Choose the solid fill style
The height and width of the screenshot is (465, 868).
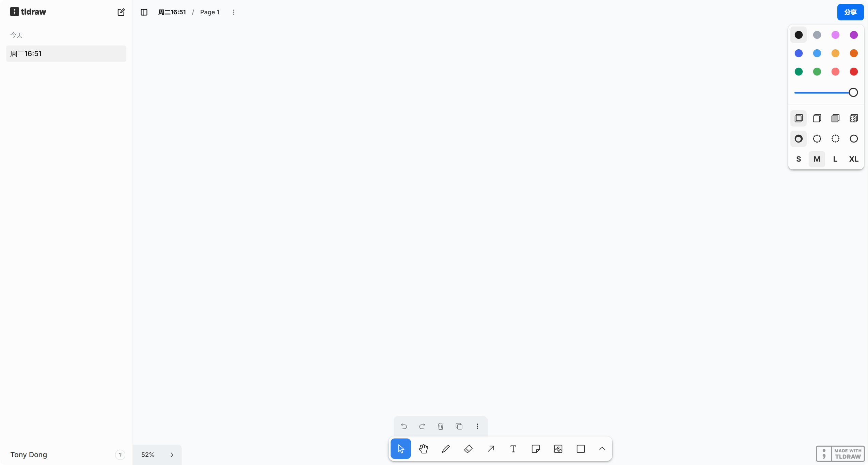pos(835,118)
